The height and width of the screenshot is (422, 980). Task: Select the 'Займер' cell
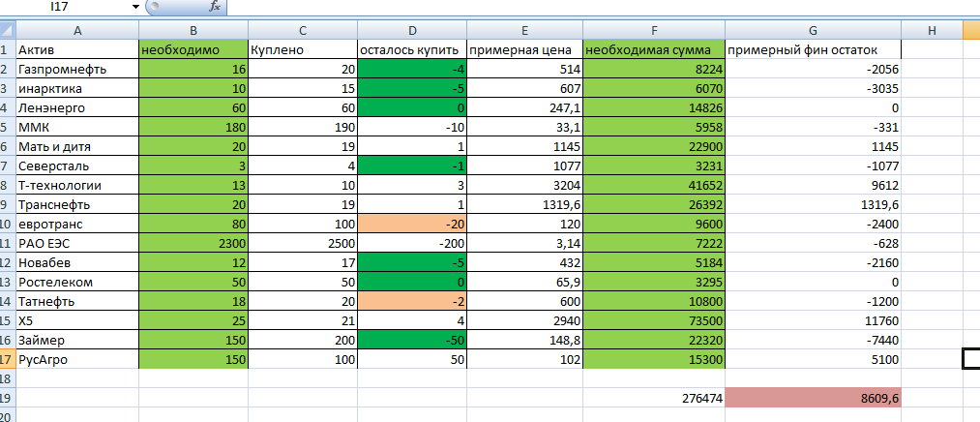pyautogui.click(x=76, y=340)
